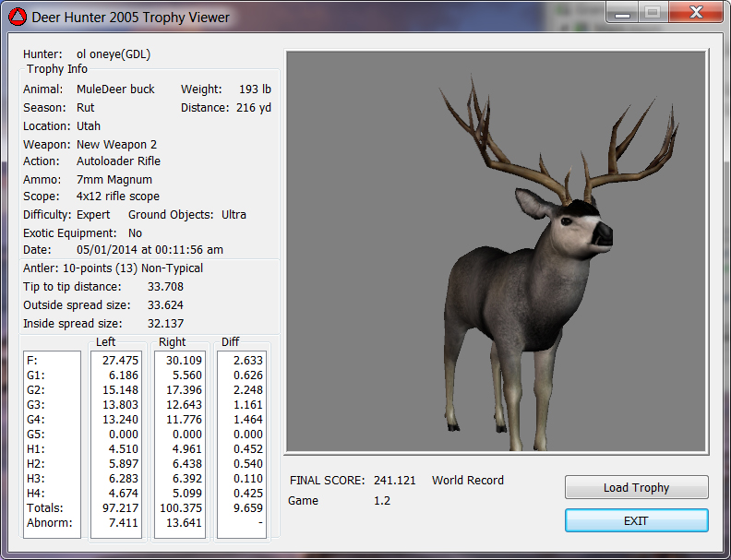Viewport: 731px width, 560px height.
Task: Click the Inside spread size value 32.137
Action: click(x=165, y=324)
